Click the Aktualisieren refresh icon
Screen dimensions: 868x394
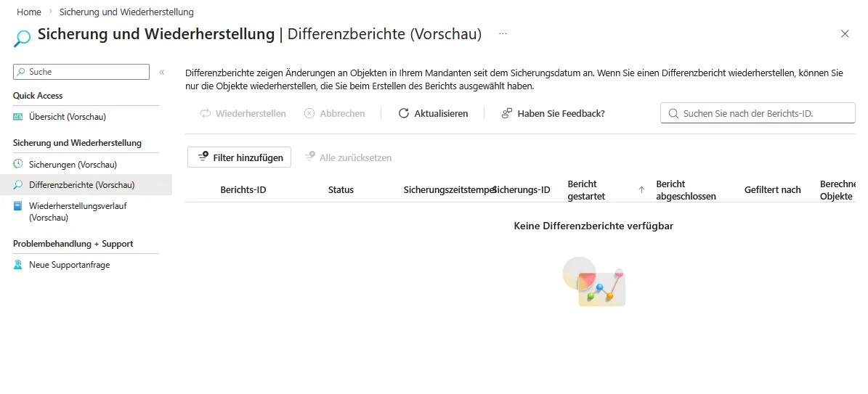coord(404,114)
